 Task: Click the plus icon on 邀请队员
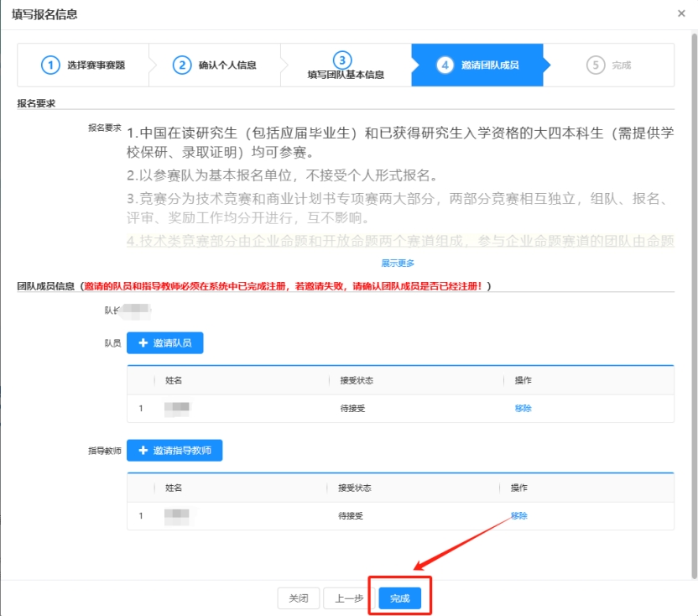point(143,343)
